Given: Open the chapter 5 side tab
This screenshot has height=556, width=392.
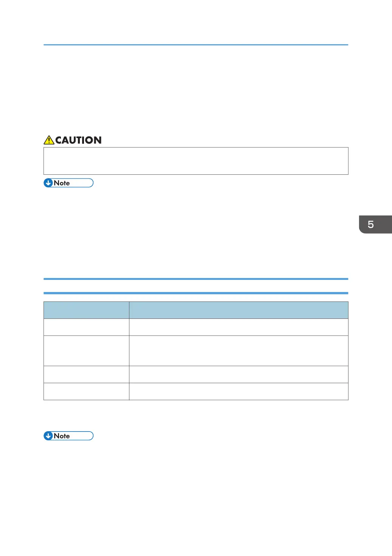Looking at the screenshot, I should [x=375, y=224].
